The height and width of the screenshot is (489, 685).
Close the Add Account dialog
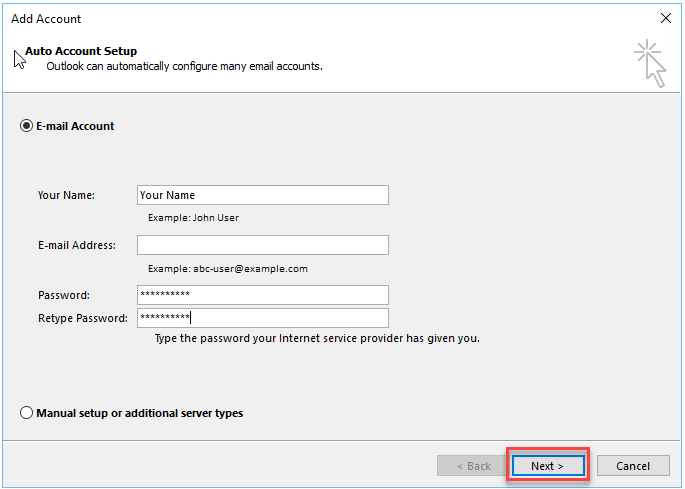tap(666, 18)
